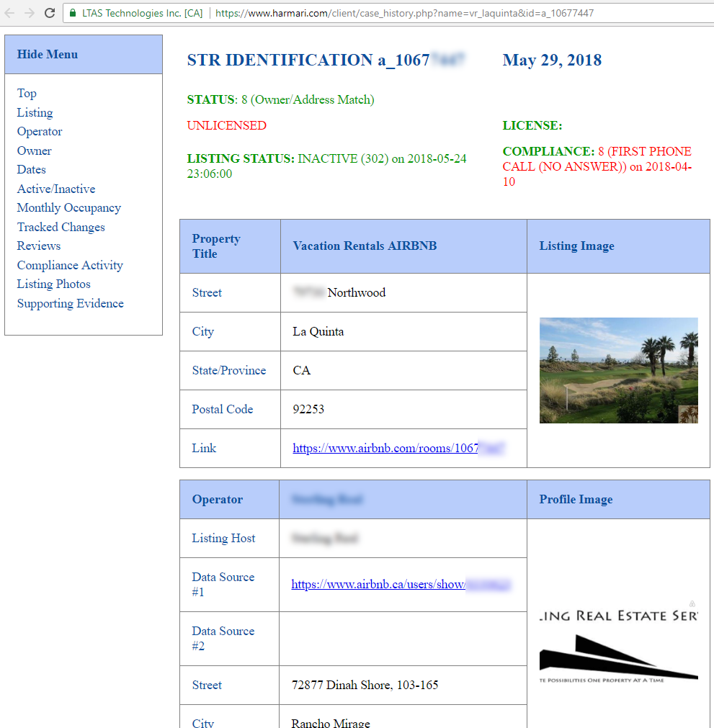Viewport: 714px width, 728px height.
Task: View Listing Photos link
Action: click(54, 284)
